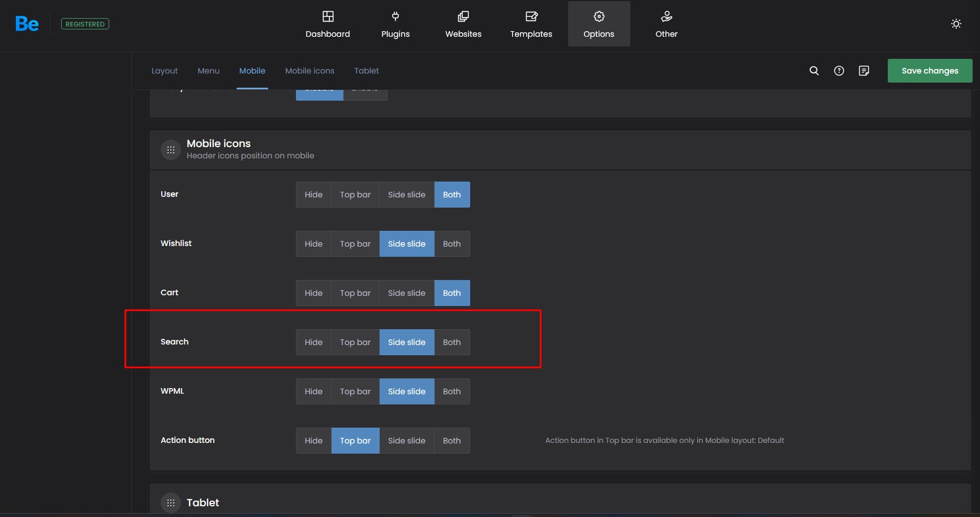Click the Search row label
The height and width of the screenshot is (517, 980).
point(174,342)
